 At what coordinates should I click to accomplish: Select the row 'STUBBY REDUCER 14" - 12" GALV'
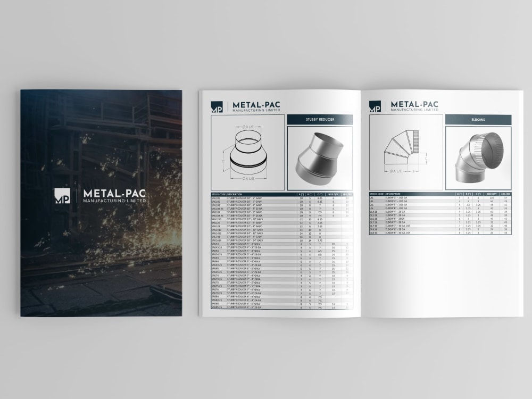[281, 234]
